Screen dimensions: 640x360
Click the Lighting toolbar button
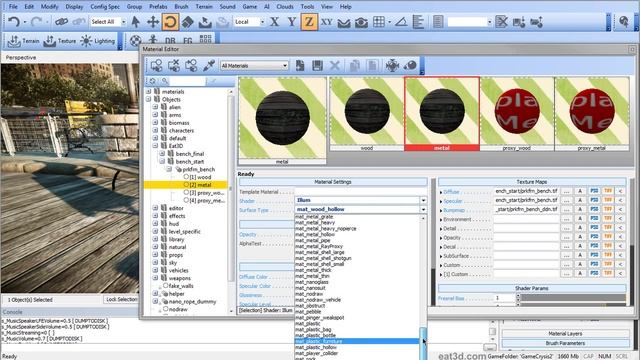coord(98,41)
